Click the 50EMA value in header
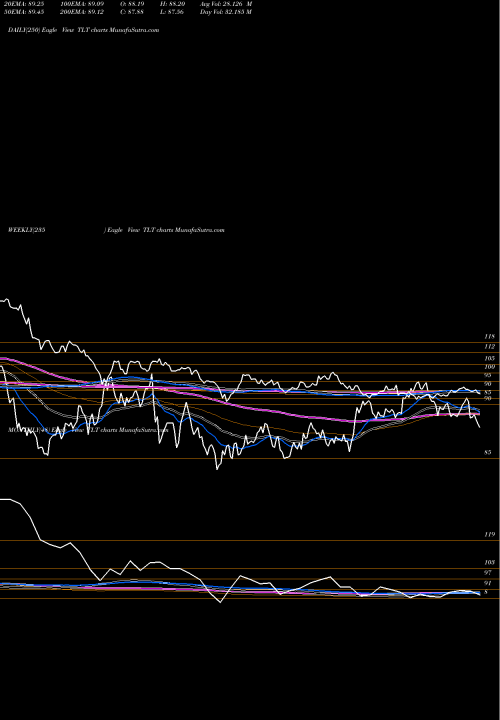 point(23,12)
